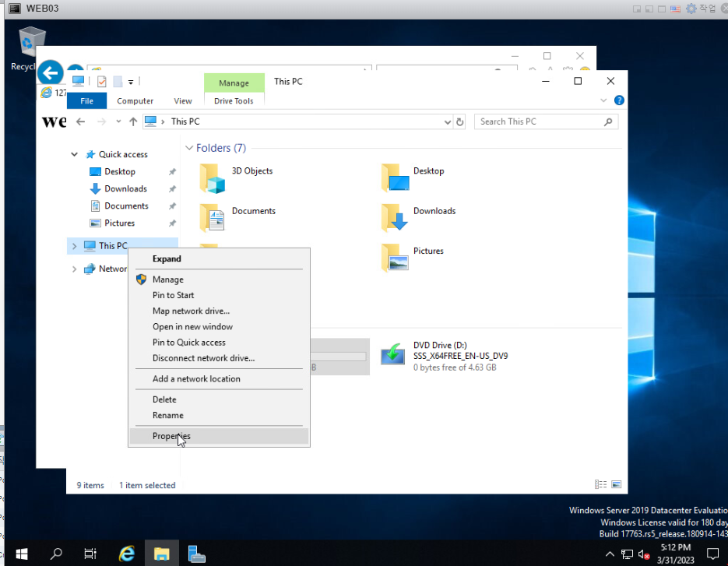728x566 pixels.
Task: Click Properties quick access toolbar icon
Action: coord(102,82)
